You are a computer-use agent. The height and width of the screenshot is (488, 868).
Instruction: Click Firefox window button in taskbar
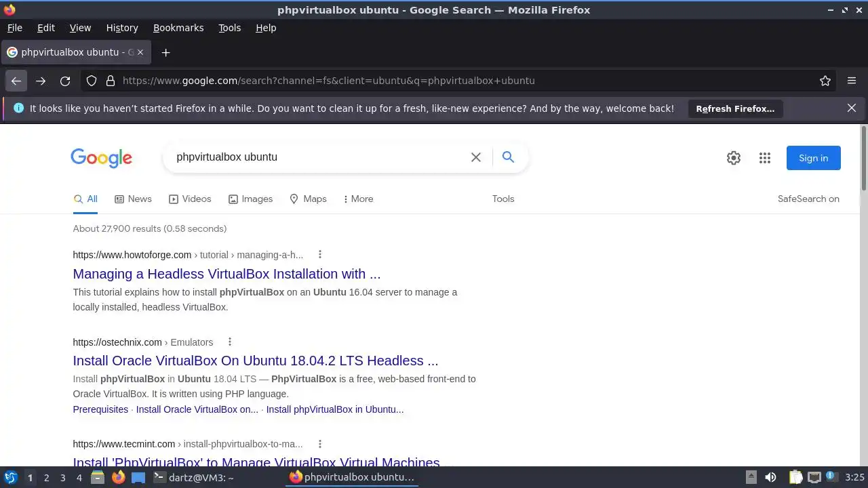point(352,477)
